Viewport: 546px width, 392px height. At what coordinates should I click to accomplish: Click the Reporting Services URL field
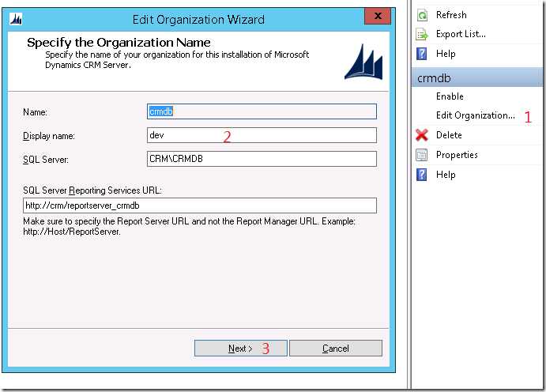click(x=200, y=205)
